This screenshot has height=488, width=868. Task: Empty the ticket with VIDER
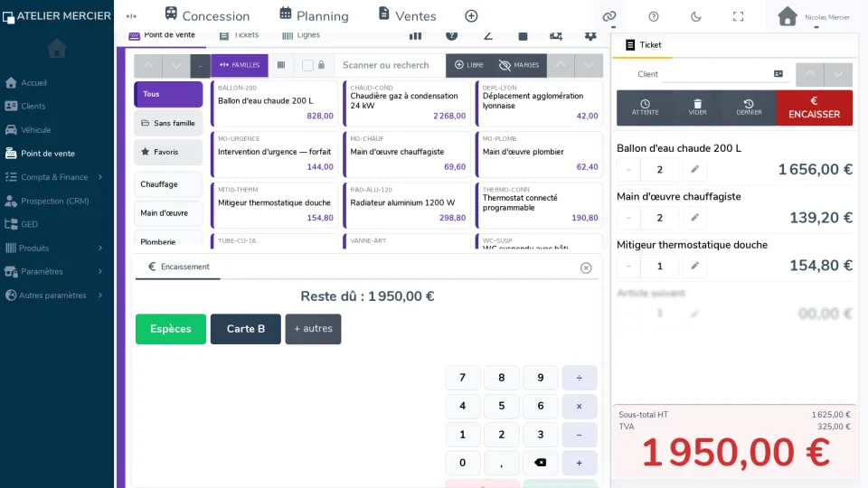[x=697, y=108]
